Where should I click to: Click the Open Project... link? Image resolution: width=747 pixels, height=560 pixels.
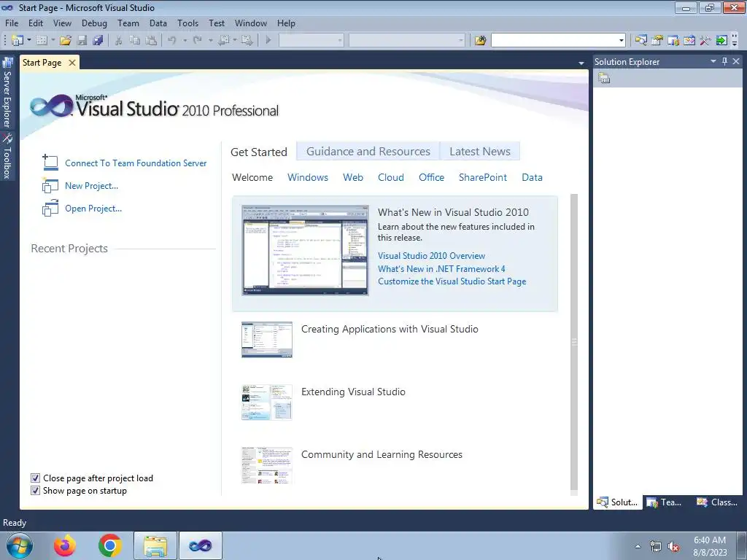click(x=93, y=208)
